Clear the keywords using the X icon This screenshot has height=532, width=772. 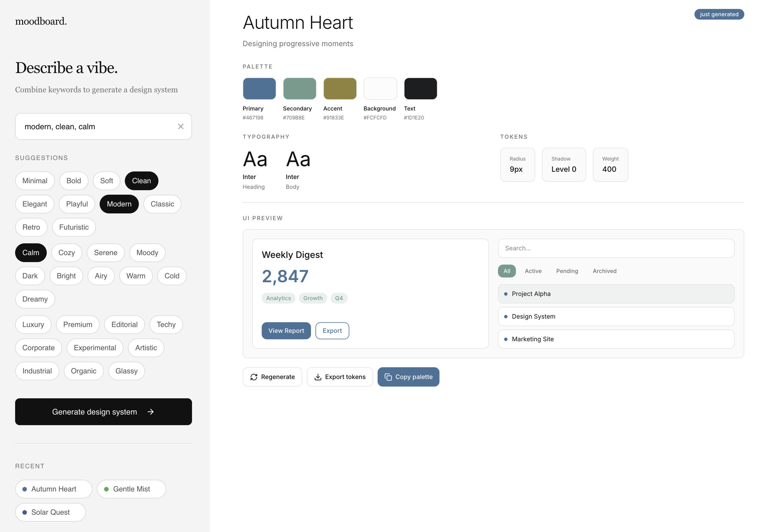pyautogui.click(x=181, y=126)
